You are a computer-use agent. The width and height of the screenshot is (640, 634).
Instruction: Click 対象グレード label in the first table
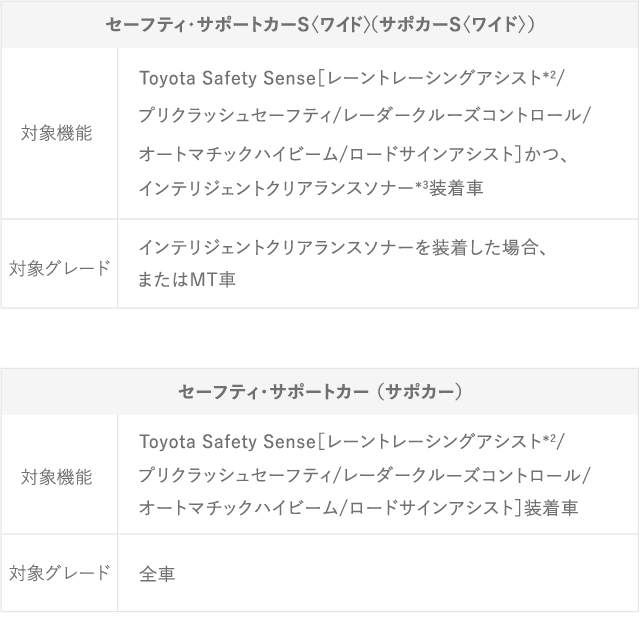(60, 268)
